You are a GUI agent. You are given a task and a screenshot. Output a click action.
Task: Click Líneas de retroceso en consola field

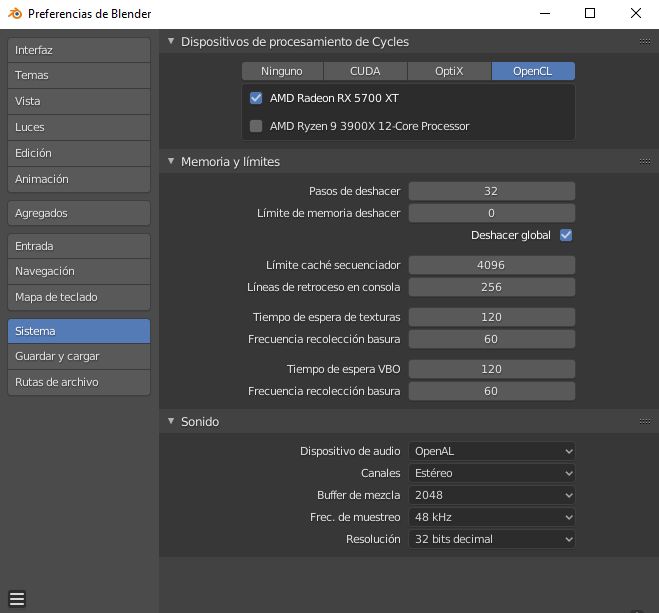point(492,287)
